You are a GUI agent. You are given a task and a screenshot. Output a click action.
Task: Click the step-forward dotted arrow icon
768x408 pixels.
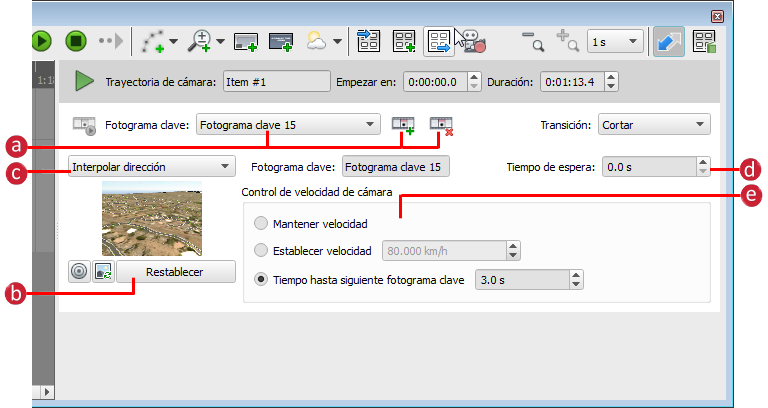pos(111,41)
